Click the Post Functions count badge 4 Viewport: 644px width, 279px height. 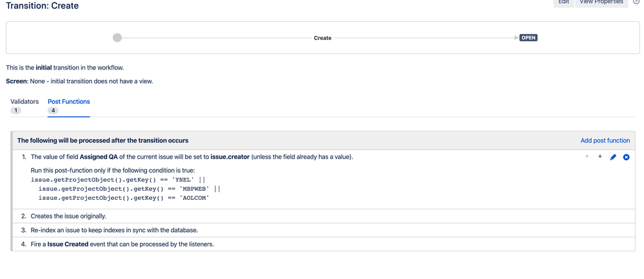pyautogui.click(x=53, y=110)
